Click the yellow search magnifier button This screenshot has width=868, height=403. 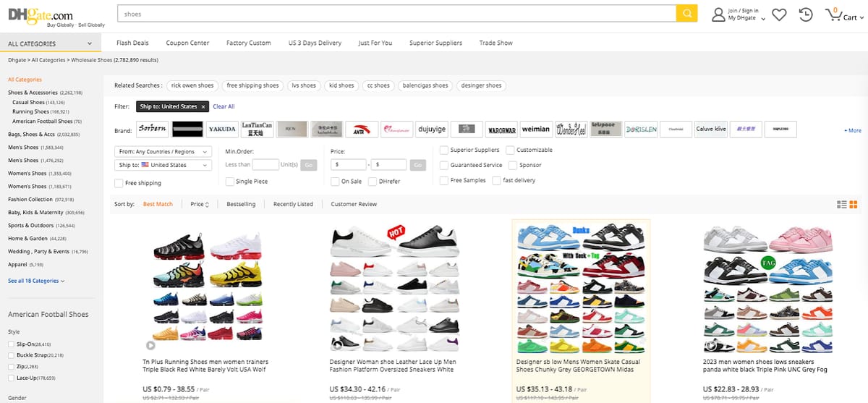point(686,14)
